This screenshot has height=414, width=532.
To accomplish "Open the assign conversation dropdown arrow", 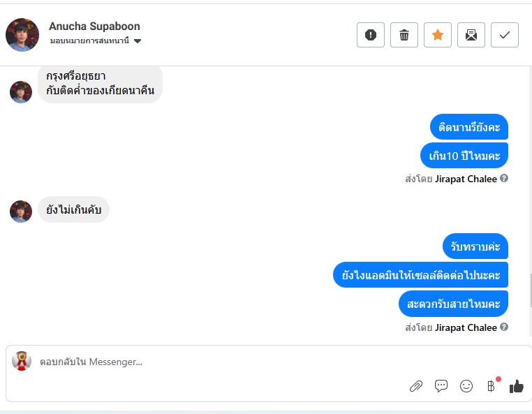I will [138, 41].
